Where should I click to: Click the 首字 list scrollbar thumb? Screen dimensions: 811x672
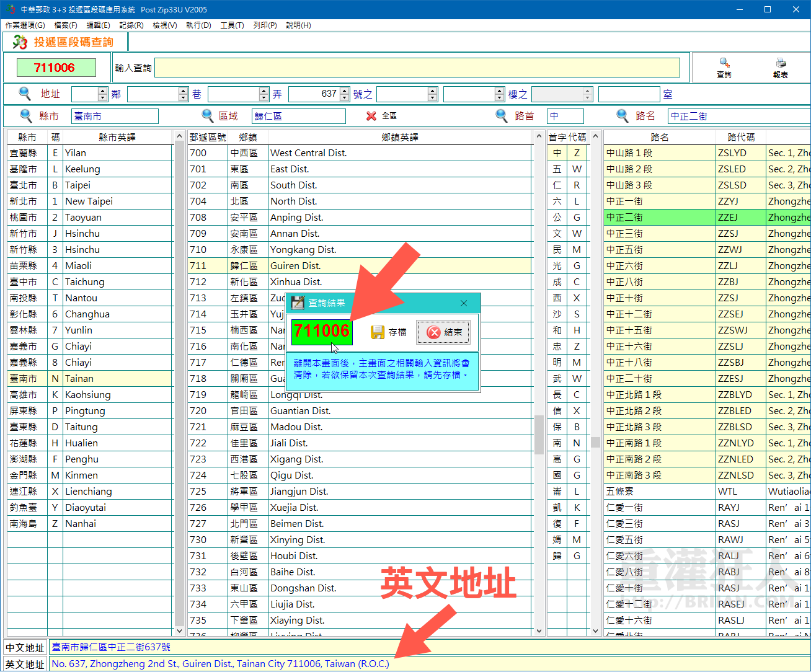click(595, 442)
